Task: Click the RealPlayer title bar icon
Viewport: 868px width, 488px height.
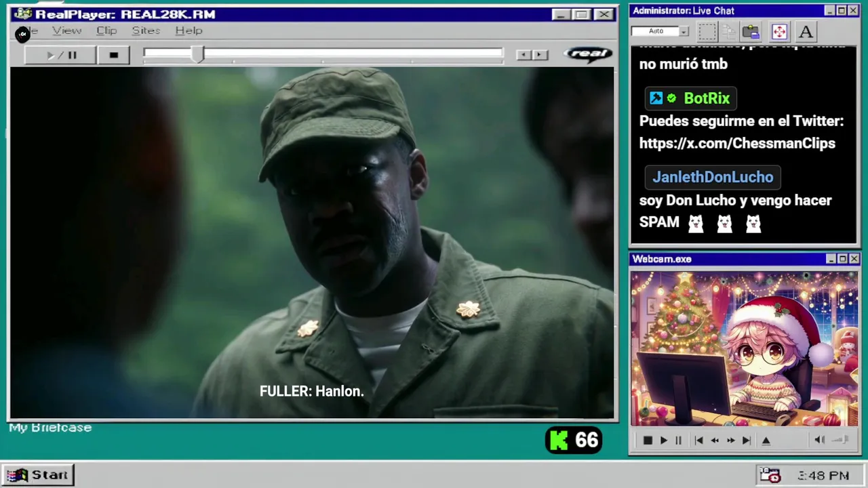Action: click(22, 14)
